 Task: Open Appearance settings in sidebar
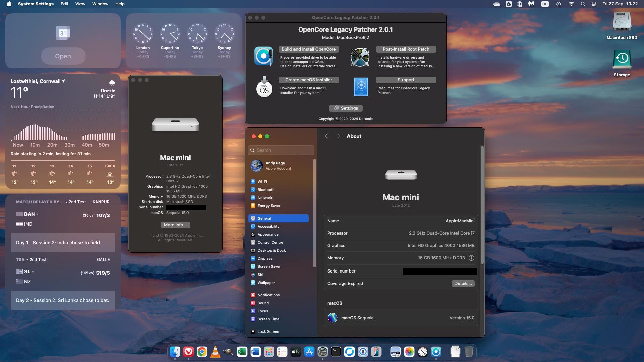(x=278, y=234)
